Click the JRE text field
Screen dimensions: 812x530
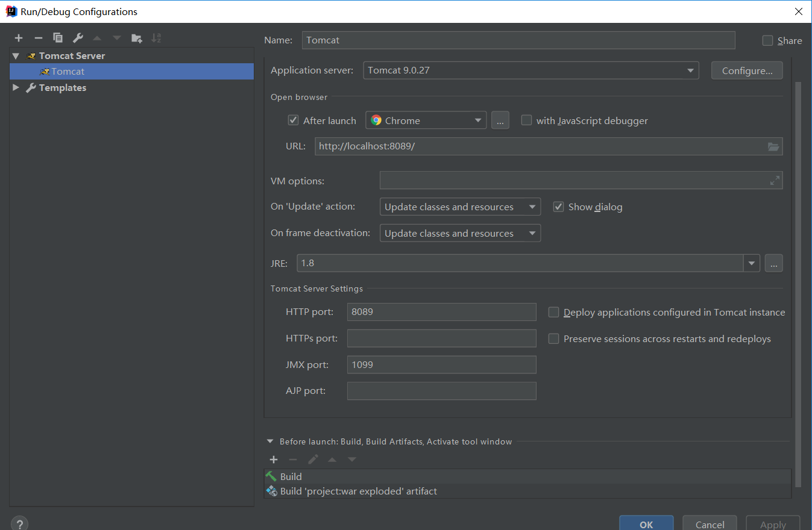pyautogui.click(x=521, y=263)
